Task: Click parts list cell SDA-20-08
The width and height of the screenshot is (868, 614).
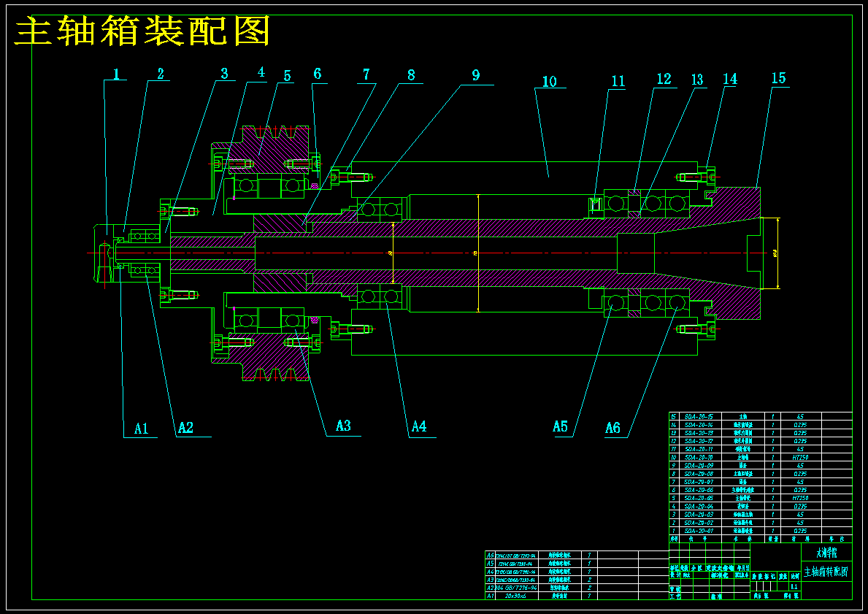Action: (x=699, y=474)
